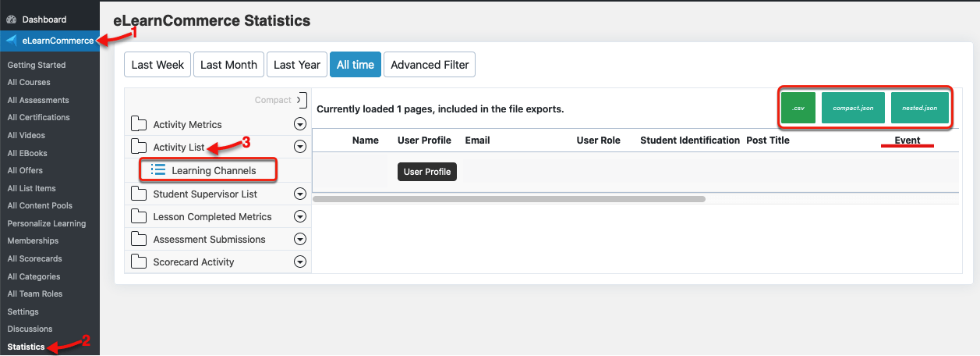
Task: Click the Dashboard gauge icon
Action: (x=11, y=20)
